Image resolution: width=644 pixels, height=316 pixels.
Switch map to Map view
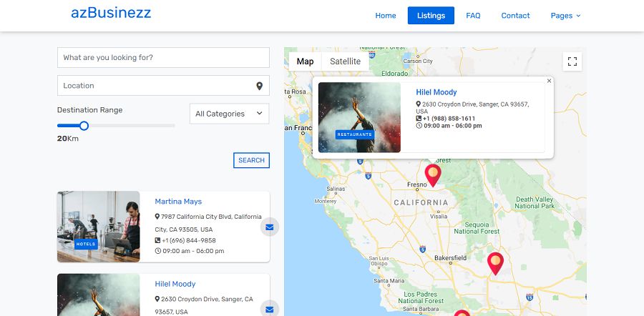[x=305, y=61]
